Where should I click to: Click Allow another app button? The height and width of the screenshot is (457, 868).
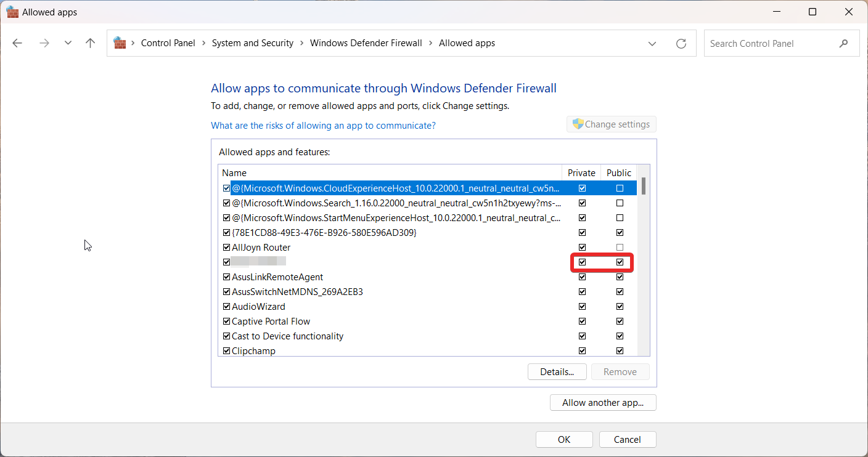click(x=603, y=403)
